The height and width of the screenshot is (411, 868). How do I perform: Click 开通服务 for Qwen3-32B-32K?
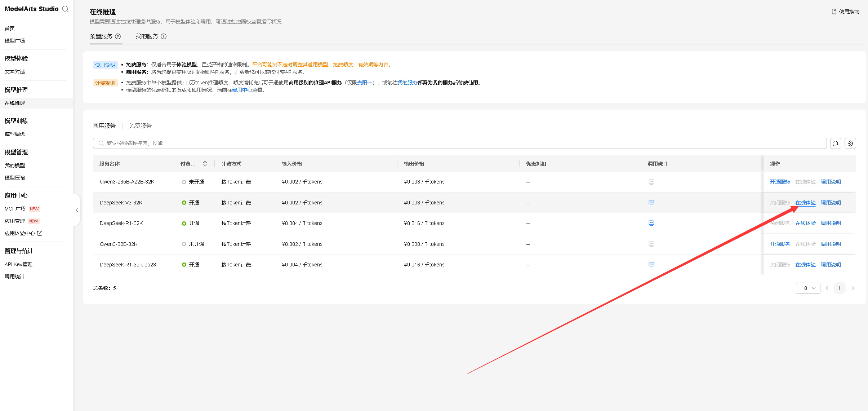(x=780, y=244)
